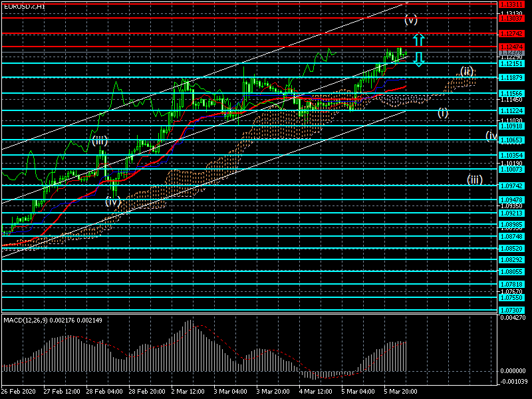Click the 2 Mar 12:00 time axis label
Screen dimensions: 532x399
pyautogui.click(x=188, y=391)
